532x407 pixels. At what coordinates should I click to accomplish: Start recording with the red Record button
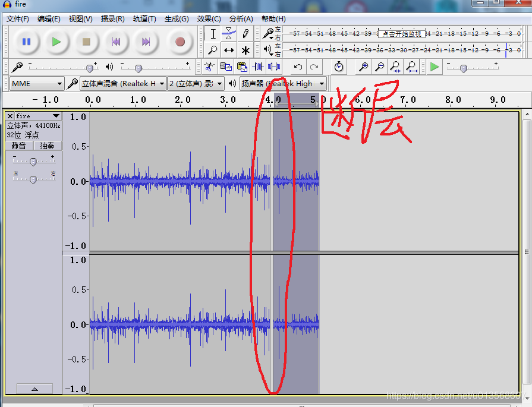point(180,42)
